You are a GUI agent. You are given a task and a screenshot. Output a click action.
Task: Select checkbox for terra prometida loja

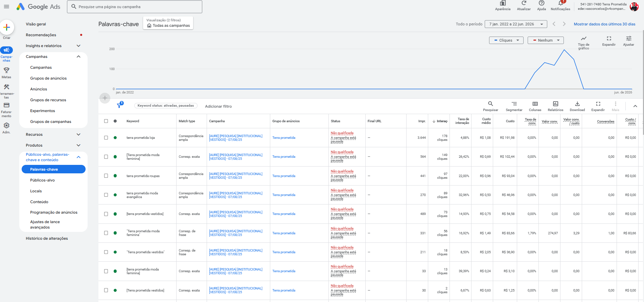click(x=106, y=138)
